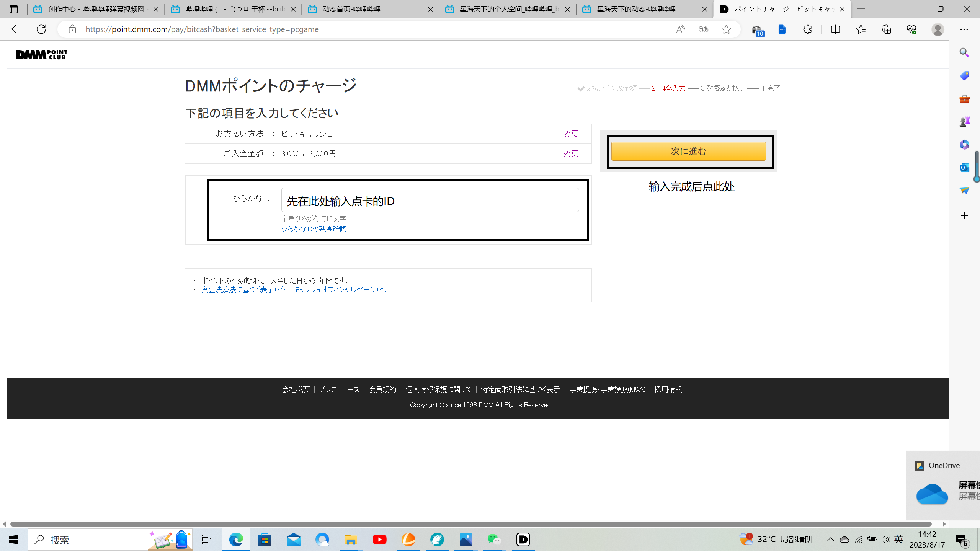Focus the ひらがなID input field

point(430,200)
